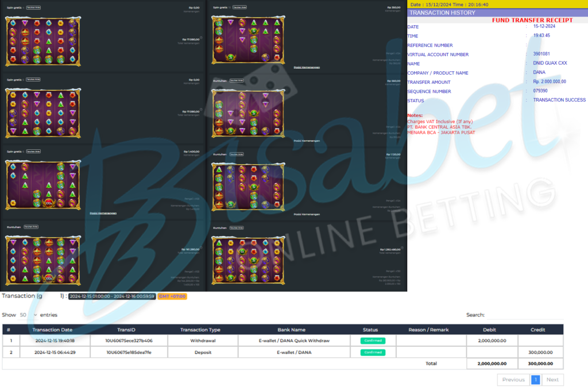Select page 1 in the pagination
Viewport: 588px width, 387px height.
[535, 380]
